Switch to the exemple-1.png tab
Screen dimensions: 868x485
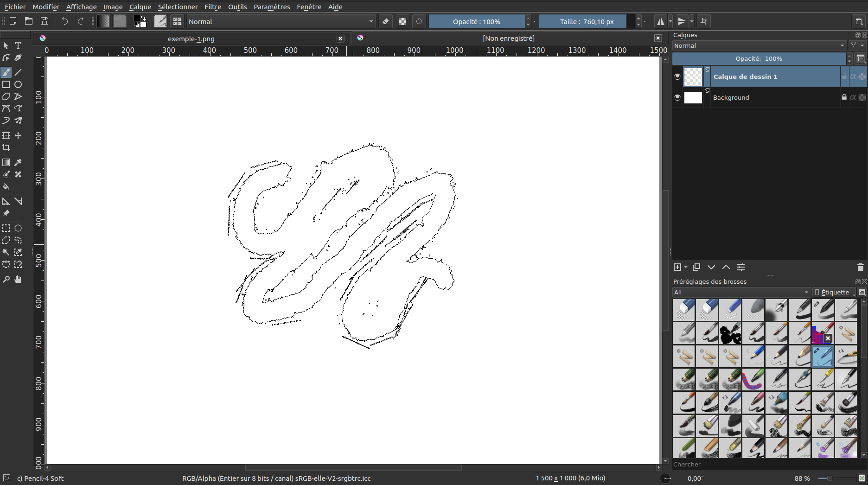[191, 38]
